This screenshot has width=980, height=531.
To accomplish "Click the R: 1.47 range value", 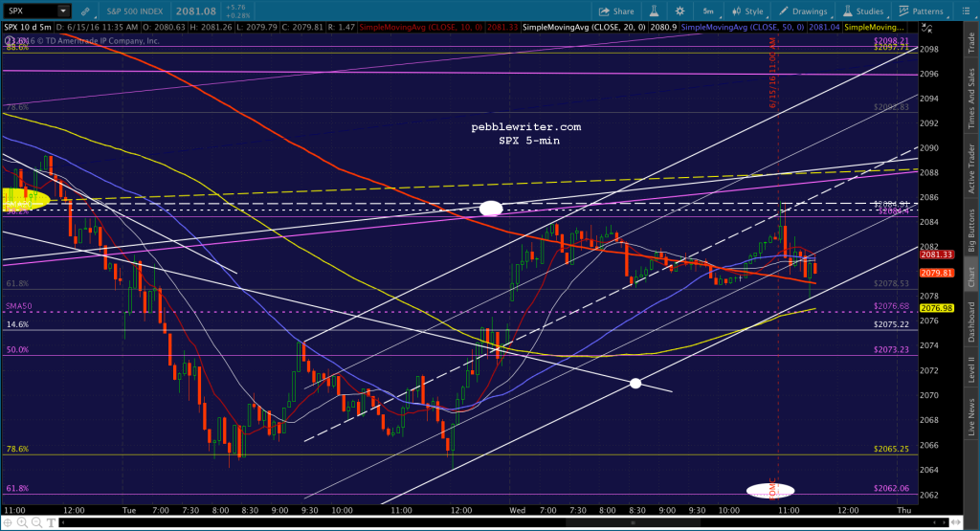I will [x=342, y=28].
